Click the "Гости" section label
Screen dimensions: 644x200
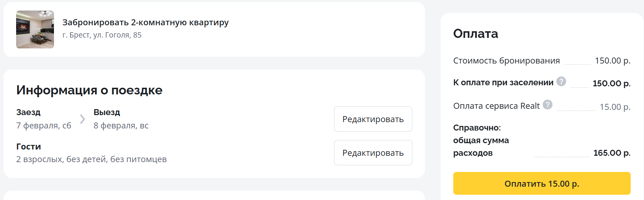point(29,147)
